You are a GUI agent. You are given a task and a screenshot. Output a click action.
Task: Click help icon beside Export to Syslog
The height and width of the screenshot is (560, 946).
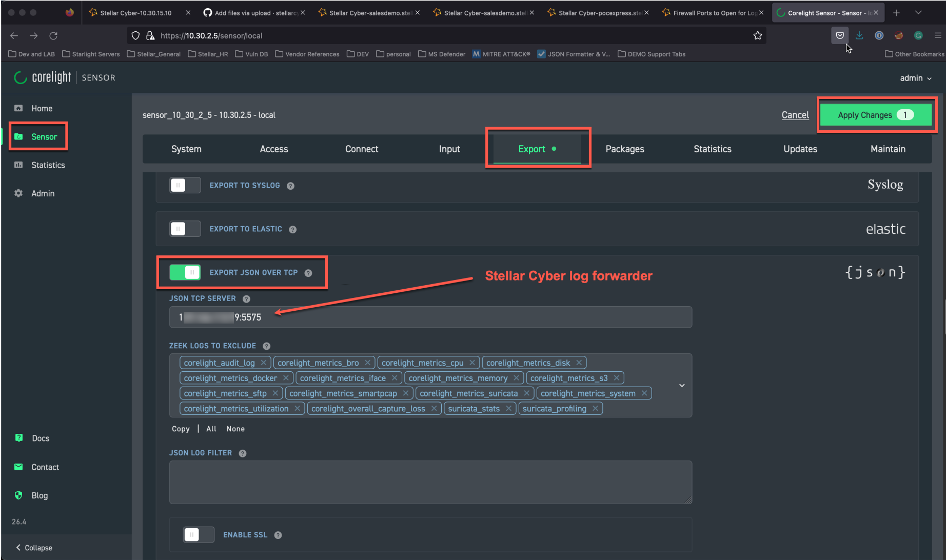290,186
